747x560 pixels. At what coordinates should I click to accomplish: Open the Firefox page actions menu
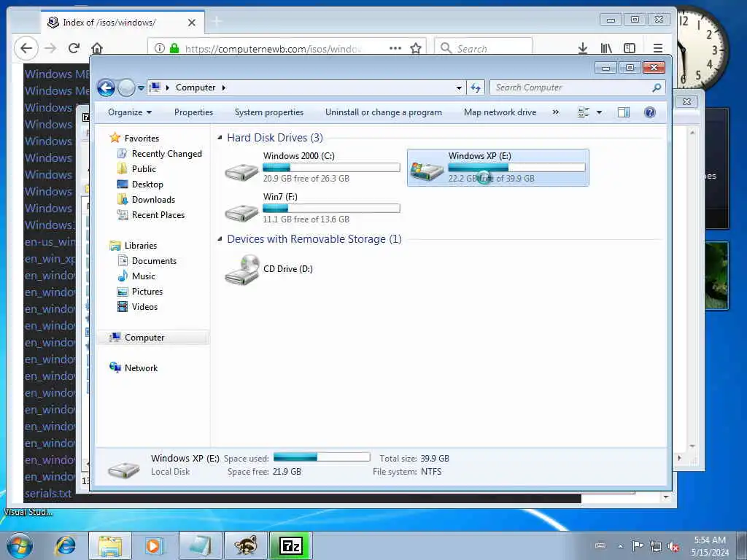pyautogui.click(x=395, y=48)
